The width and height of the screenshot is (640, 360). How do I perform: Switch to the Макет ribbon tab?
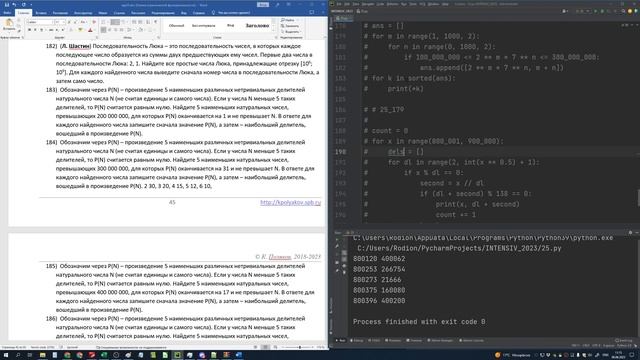[103, 13]
